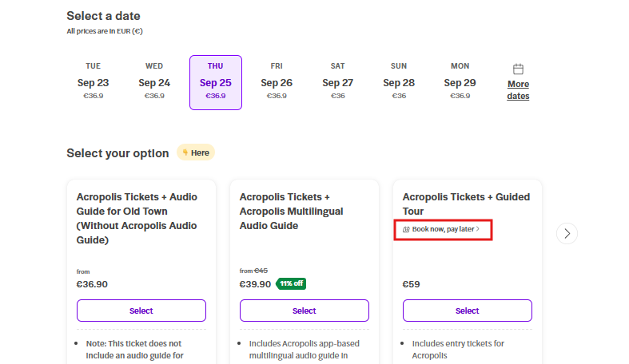The image size is (629, 364).
Task: Click the next arrow beside option cards
Action: (x=567, y=233)
